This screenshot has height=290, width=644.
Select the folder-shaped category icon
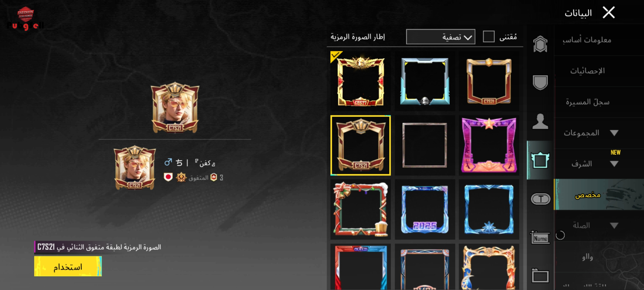540,276
